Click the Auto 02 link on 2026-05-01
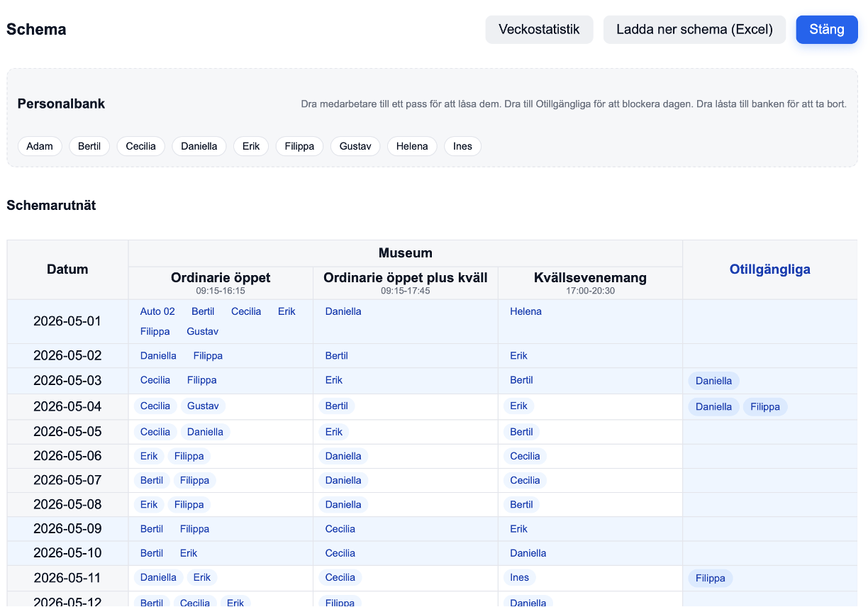This screenshot has height=607, width=868. pyautogui.click(x=157, y=311)
